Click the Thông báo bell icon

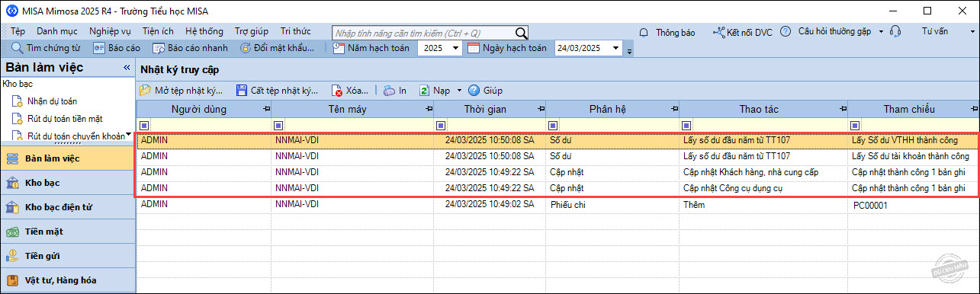(644, 32)
